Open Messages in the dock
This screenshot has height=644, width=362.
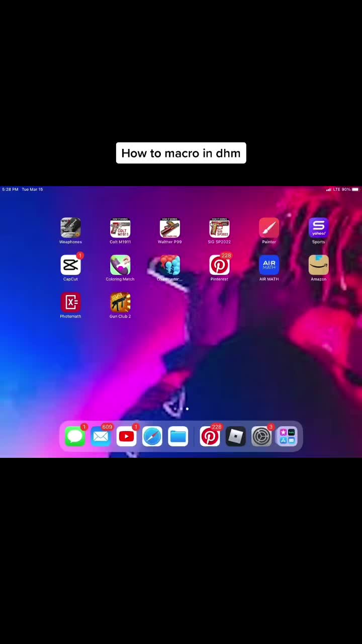[75, 436]
